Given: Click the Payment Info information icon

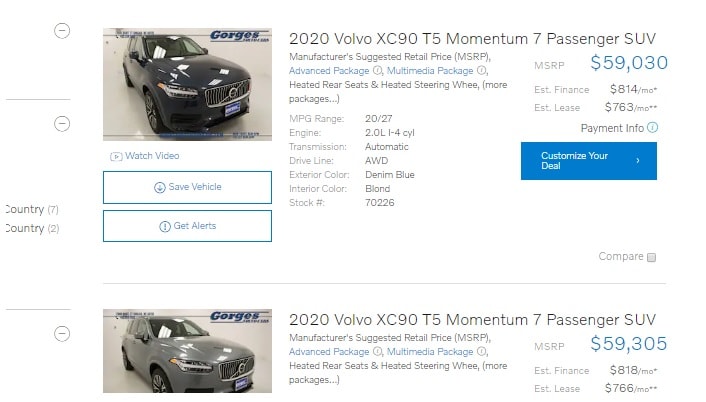Looking at the screenshot, I should pyautogui.click(x=652, y=128).
